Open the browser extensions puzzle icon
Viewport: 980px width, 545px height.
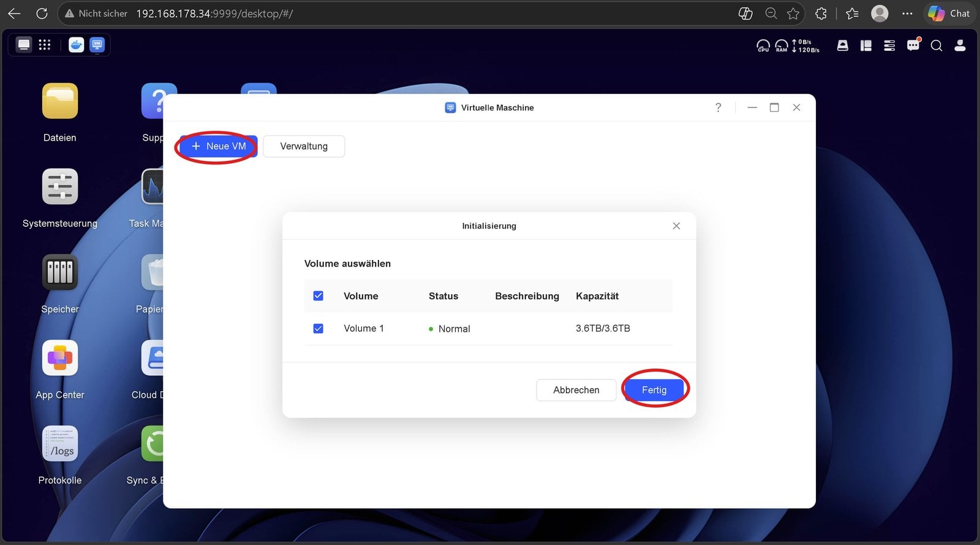(x=821, y=13)
